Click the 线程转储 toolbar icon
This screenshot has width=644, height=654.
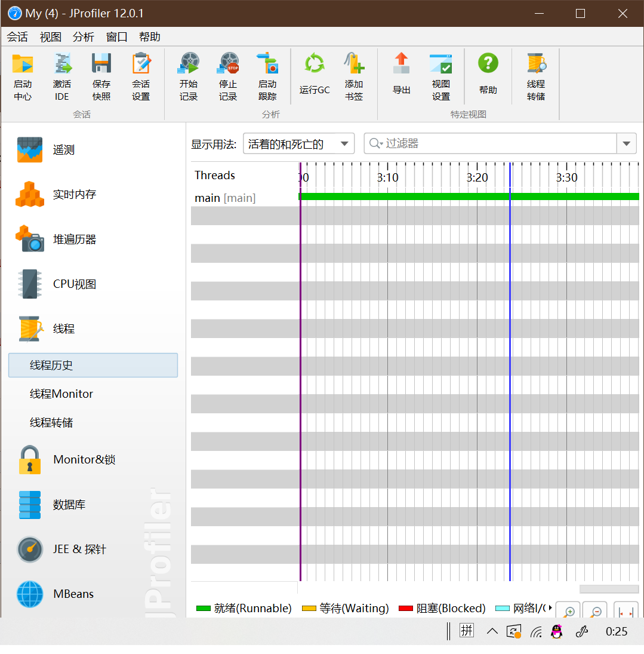[536, 76]
